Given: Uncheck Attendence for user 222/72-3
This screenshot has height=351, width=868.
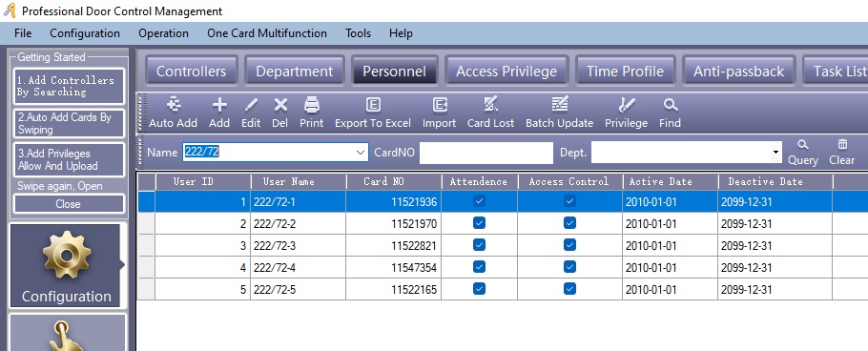Looking at the screenshot, I should 480,245.
